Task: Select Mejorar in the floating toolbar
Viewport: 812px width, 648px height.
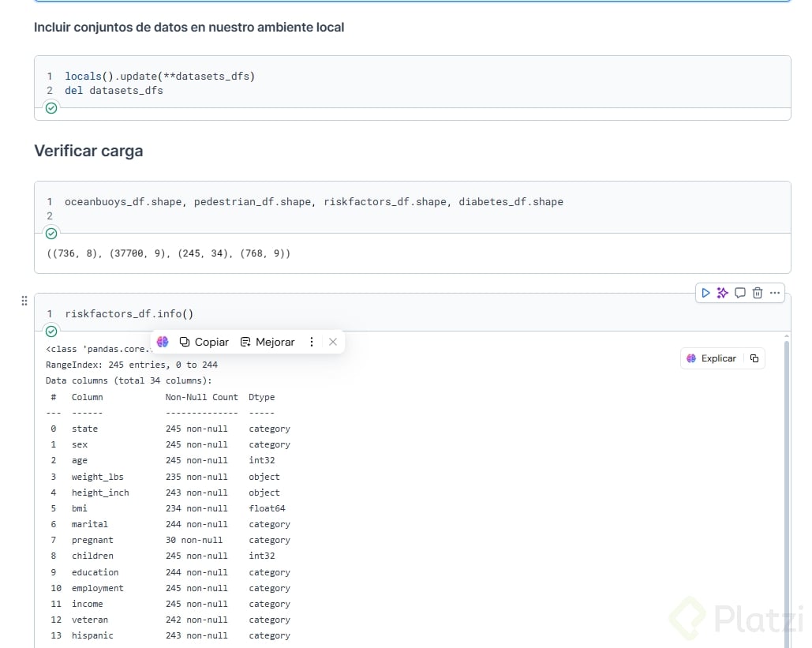Action: tap(268, 342)
